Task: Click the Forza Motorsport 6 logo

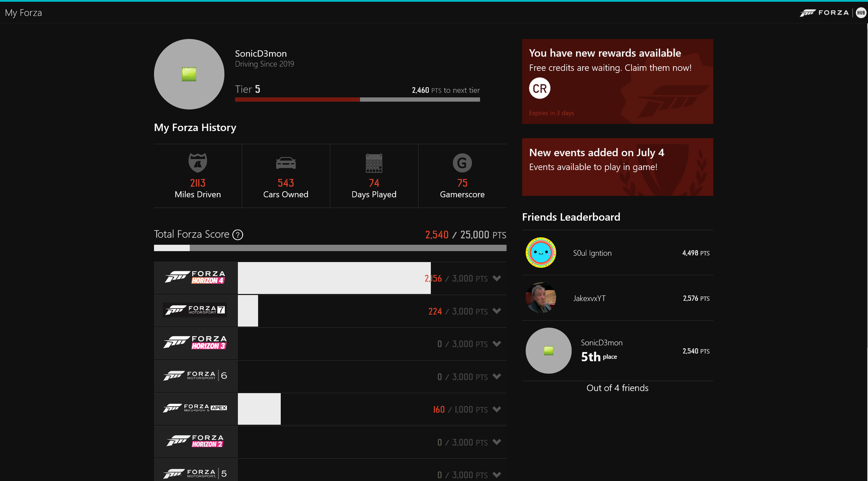Action: [x=195, y=376]
